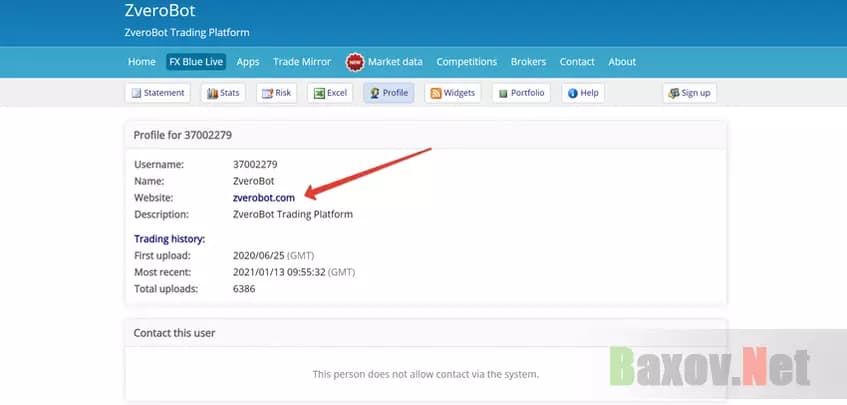Open Market data menu item
Image resolution: width=847 pixels, height=405 pixels.
tap(395, 62)
